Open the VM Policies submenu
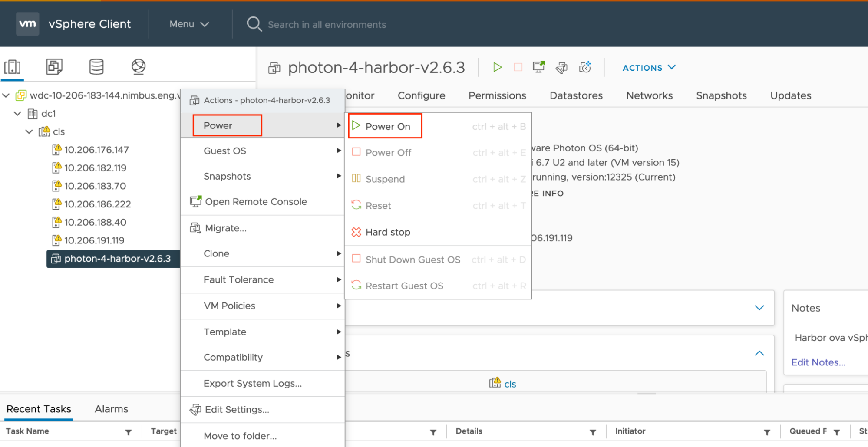Screen dimensions: 868x447 (x=262, y=306)
